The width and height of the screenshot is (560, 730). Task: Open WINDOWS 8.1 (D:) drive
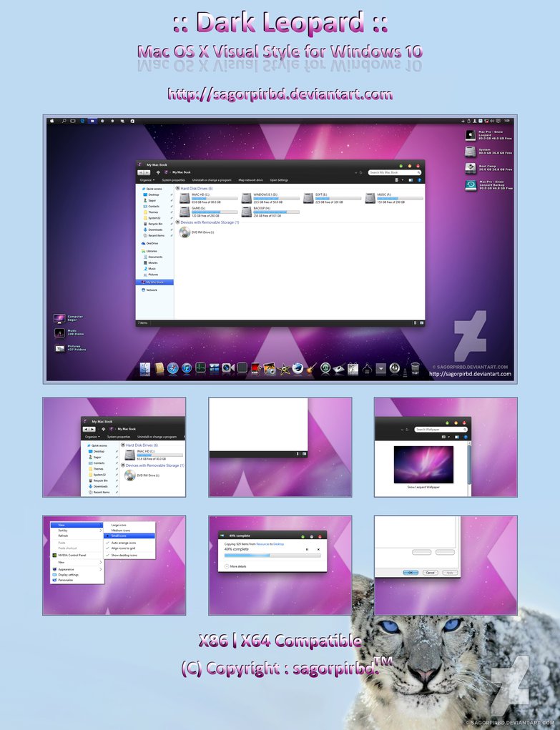pos(270,199)
